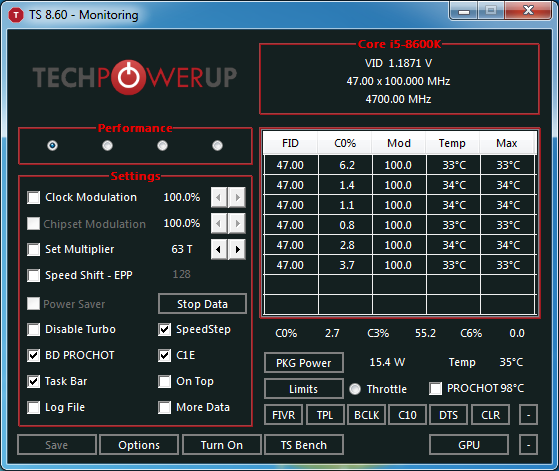Click the 15.4 W package power value
This screenshot has width=559, height=471.
click(387, 362)
